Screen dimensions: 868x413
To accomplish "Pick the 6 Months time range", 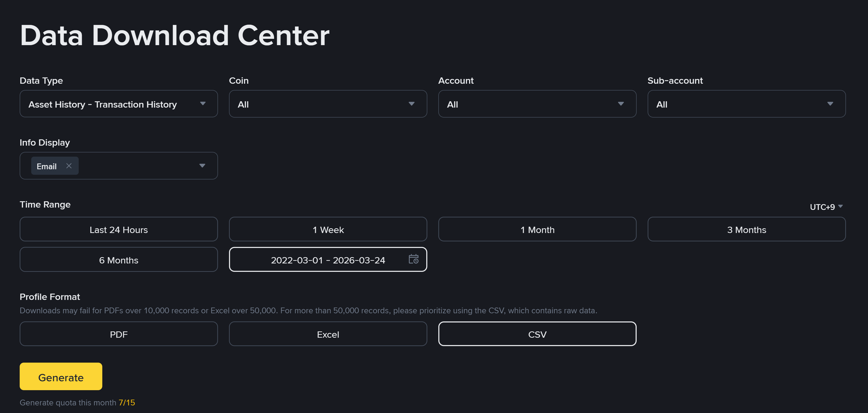I will [x=119, y=260].
